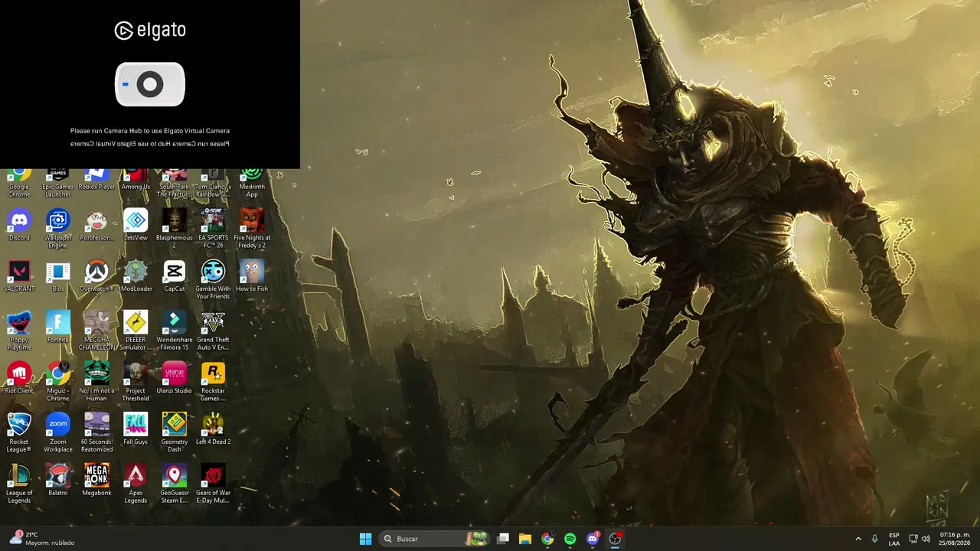Select the Among Us desktop icon
980x551 pixels.
coord(136,181)
